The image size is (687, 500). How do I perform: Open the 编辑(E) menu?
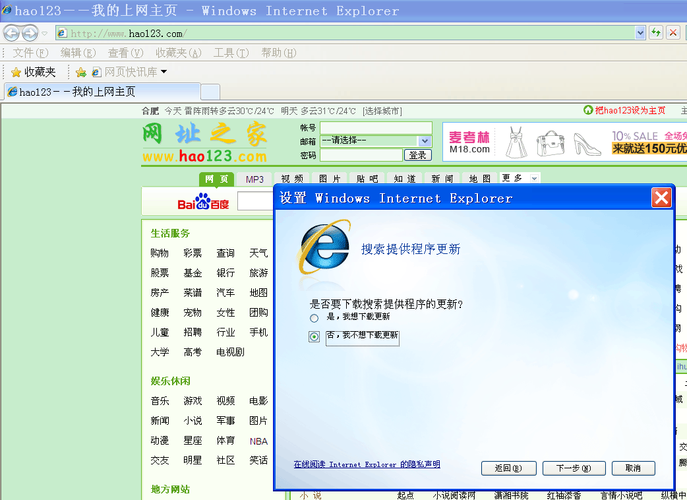78,53
